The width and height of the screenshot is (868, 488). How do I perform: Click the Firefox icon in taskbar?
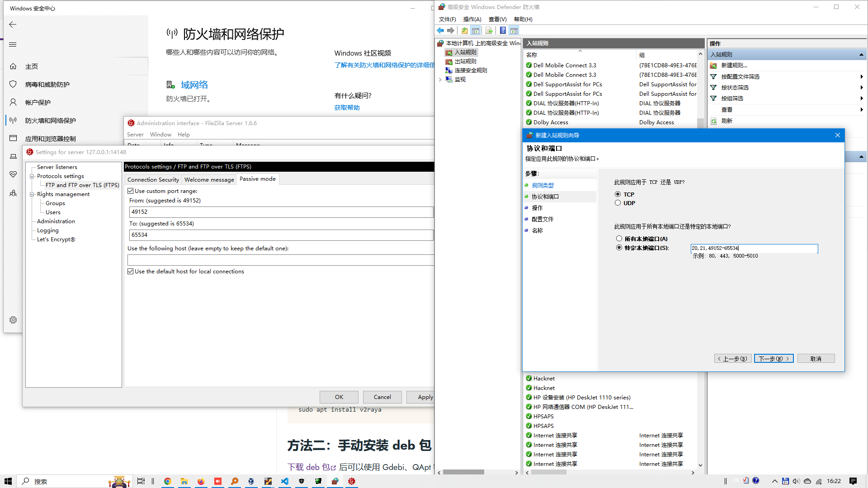201,481
